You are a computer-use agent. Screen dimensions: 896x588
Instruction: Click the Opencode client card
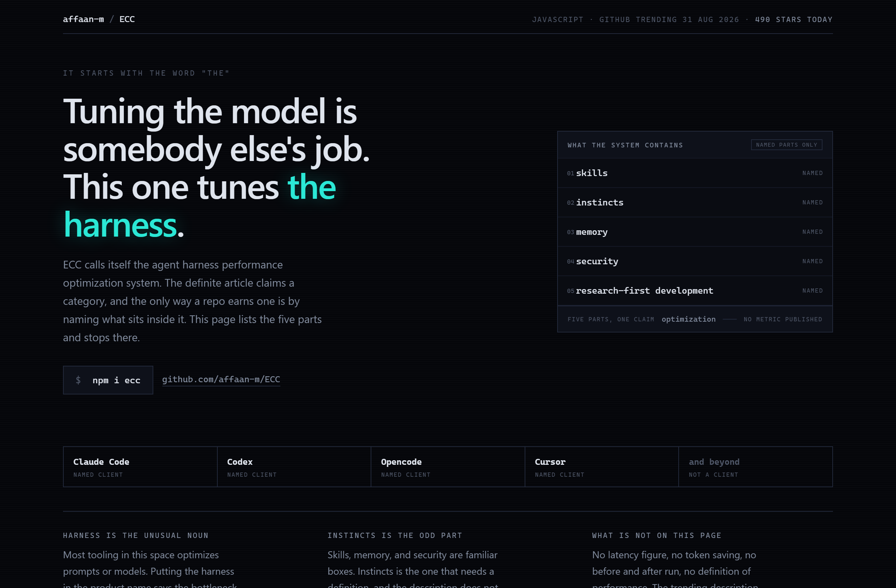click(x=448, y=467)
